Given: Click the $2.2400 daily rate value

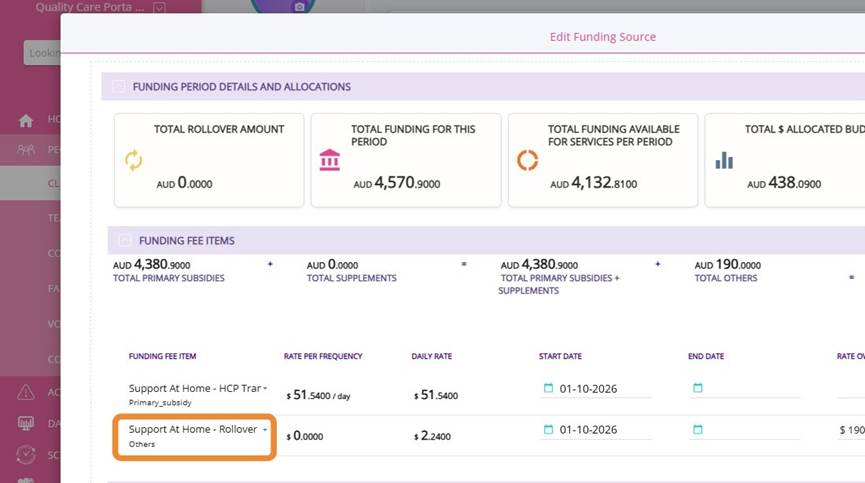Looking at the screenshot, I should [432, 436].
